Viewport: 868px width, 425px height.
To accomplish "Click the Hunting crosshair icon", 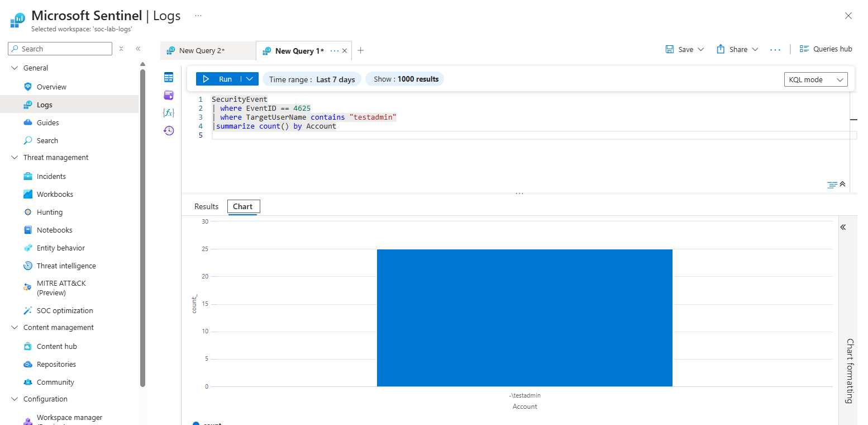I will click(28, 212).
